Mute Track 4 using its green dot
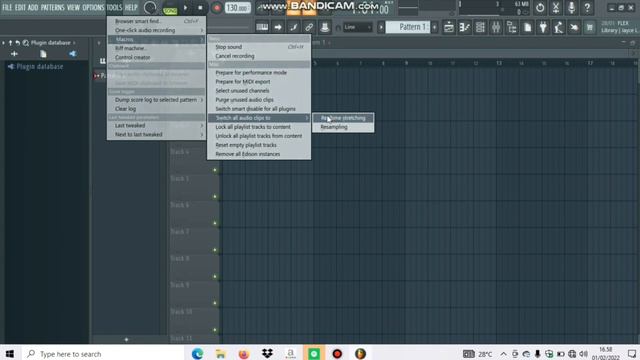640x360 pixels. click(x=215, y=170)
